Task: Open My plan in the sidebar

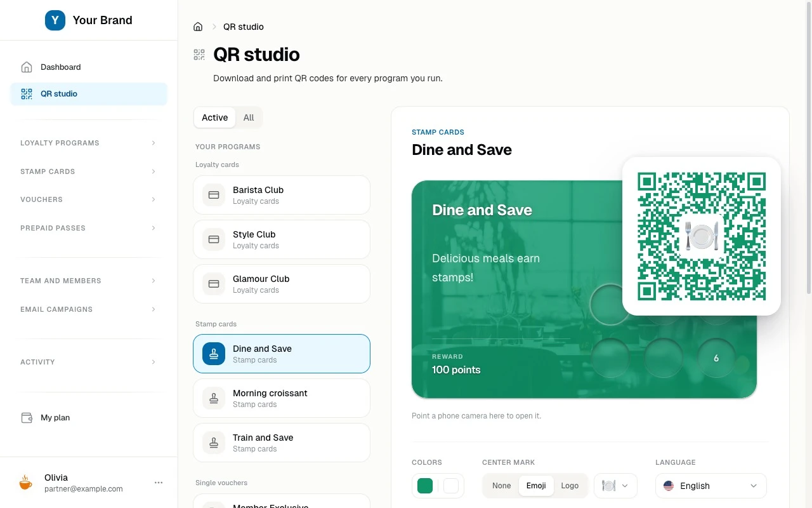Action: 89,418
